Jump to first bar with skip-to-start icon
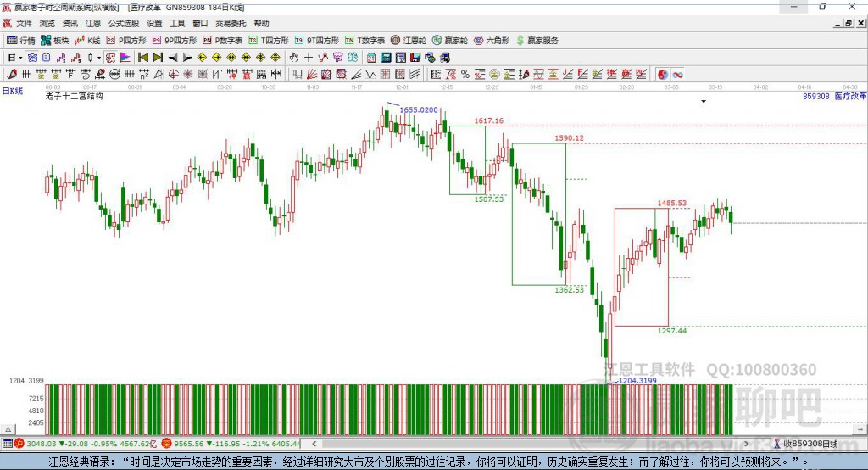Screen dimensions: 868x470 (142, 58)
